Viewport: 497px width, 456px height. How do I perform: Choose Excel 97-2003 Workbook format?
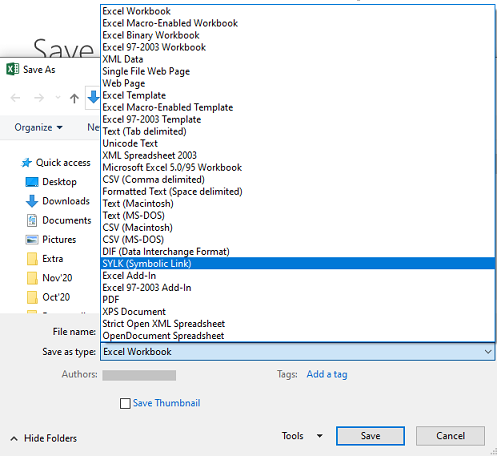point(298,47)
